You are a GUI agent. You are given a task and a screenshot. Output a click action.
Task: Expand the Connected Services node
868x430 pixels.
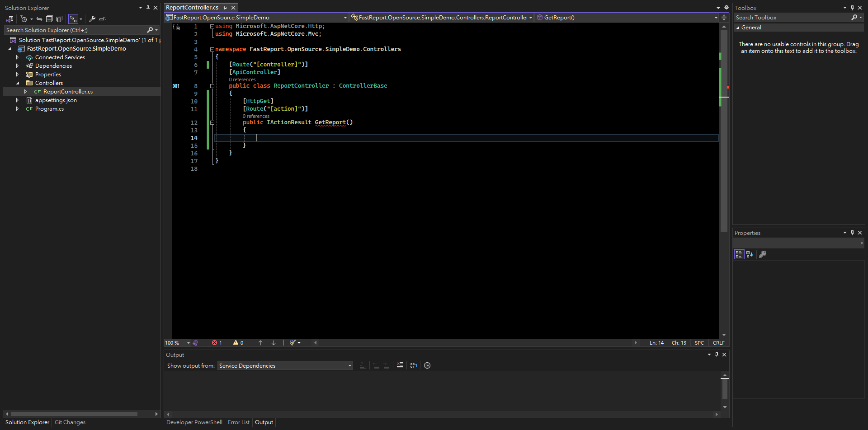(x=17, y=57)
